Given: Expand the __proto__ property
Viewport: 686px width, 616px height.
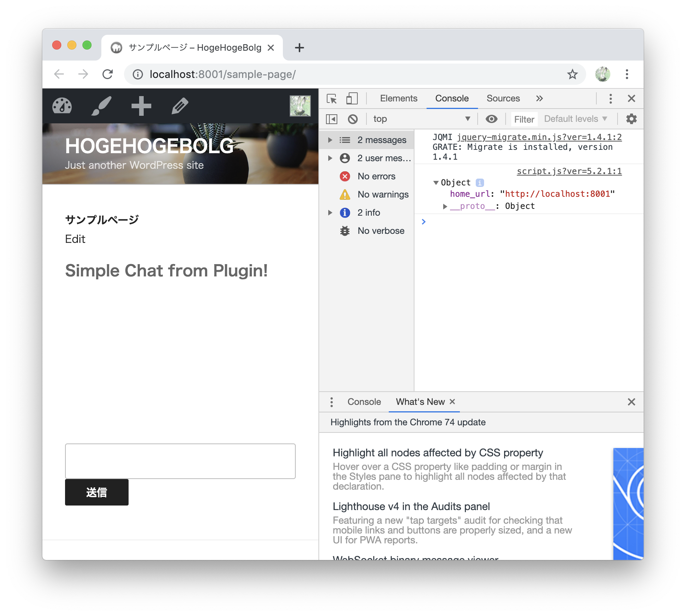Looking at the screenshot, I should tap(445, 206).
